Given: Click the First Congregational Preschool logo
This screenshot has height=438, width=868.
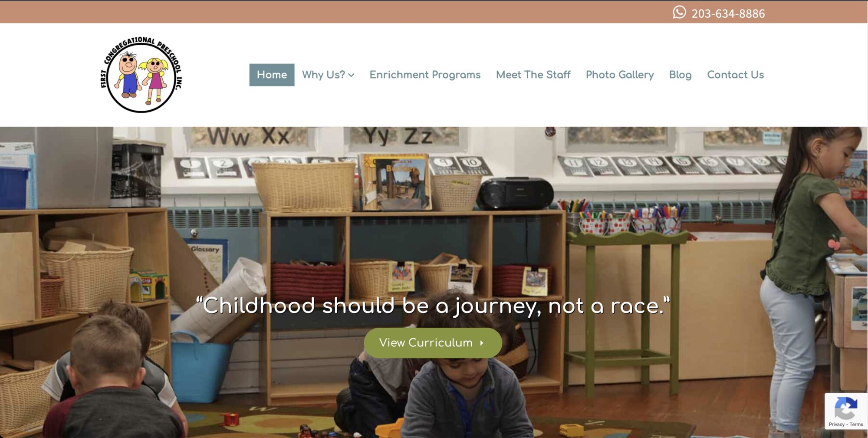Looking at the screenshot, I should [141, 75].
